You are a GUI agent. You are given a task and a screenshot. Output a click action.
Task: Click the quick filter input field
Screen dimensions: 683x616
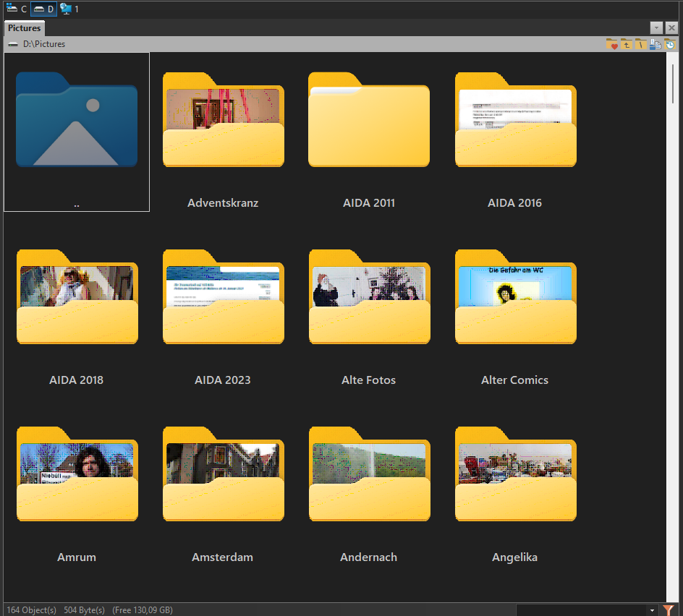581,610
